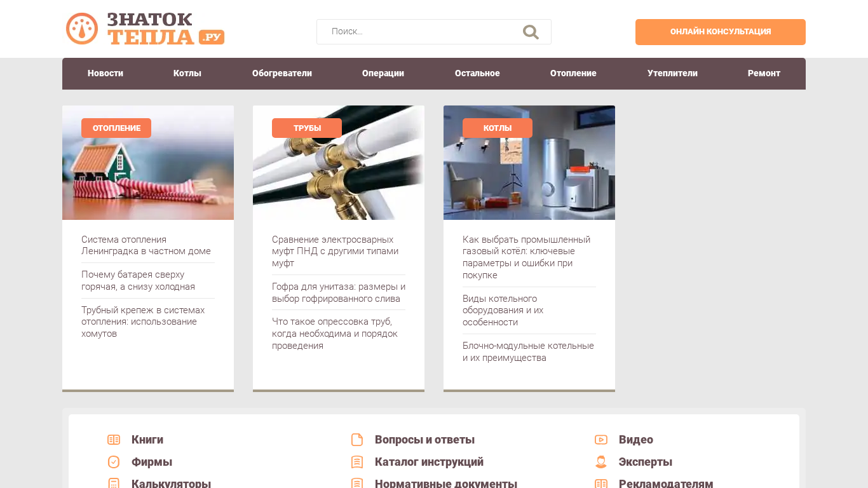The height and width of the screenshot is (488, 868).
Task: Open article Сравнение электросварных муфт ПНД
Action: pos(336,252)
